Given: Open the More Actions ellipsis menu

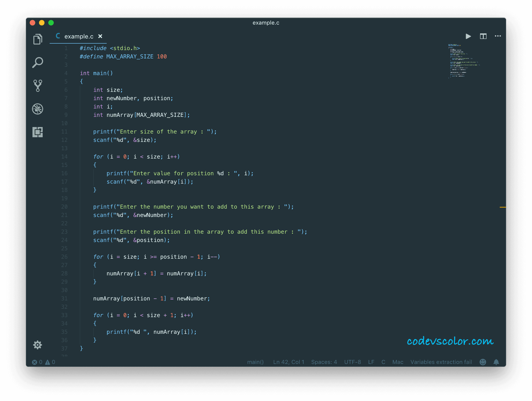Looking at the screenshot, I should point(498,36).
